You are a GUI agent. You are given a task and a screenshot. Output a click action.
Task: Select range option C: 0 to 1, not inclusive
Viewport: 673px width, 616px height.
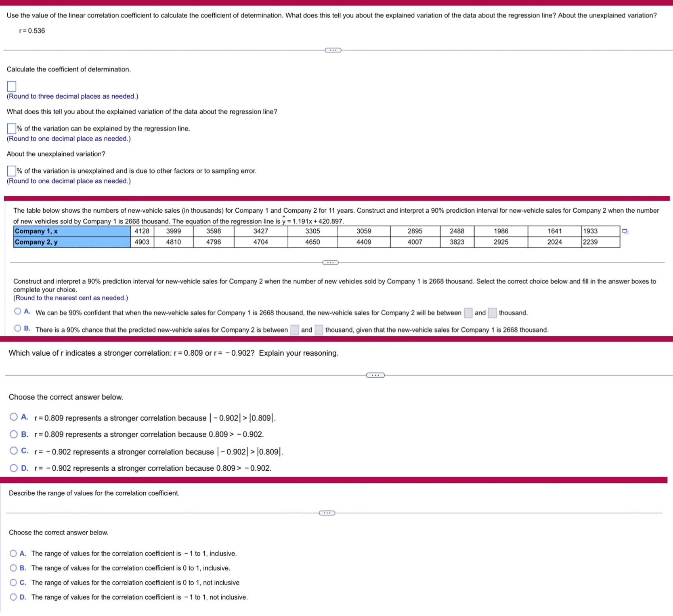(13, 582)
